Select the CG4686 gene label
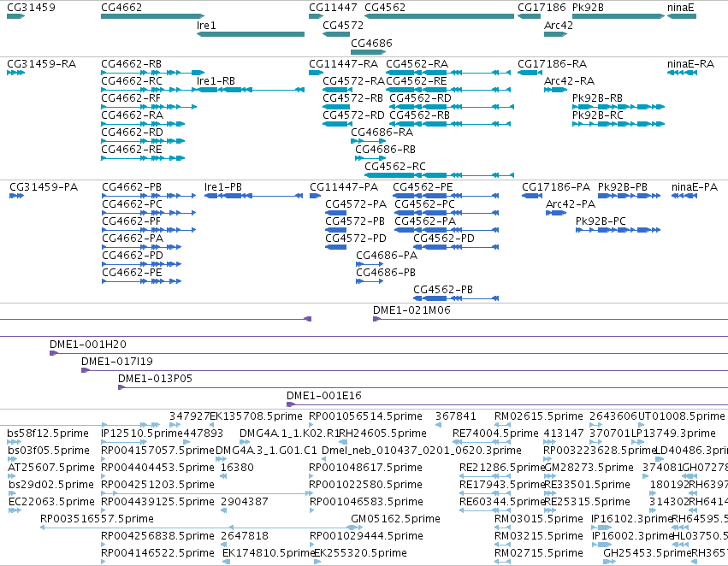 pyautogui.click(x=371, y=43)
